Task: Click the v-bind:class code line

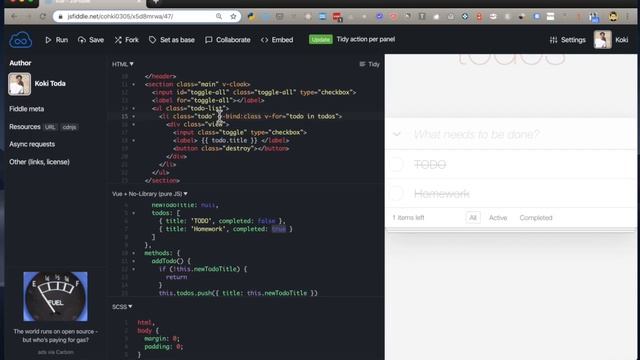Action: pos(250,116)
